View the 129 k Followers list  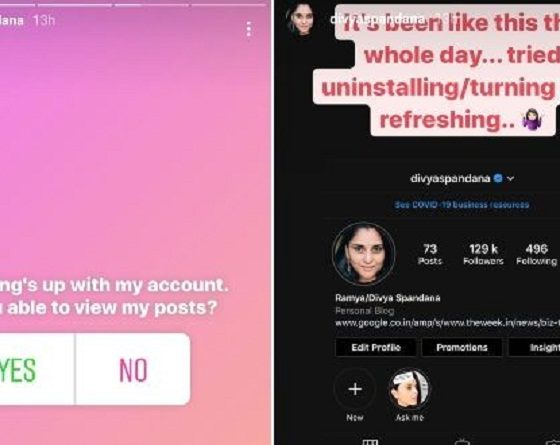point(483,254)
